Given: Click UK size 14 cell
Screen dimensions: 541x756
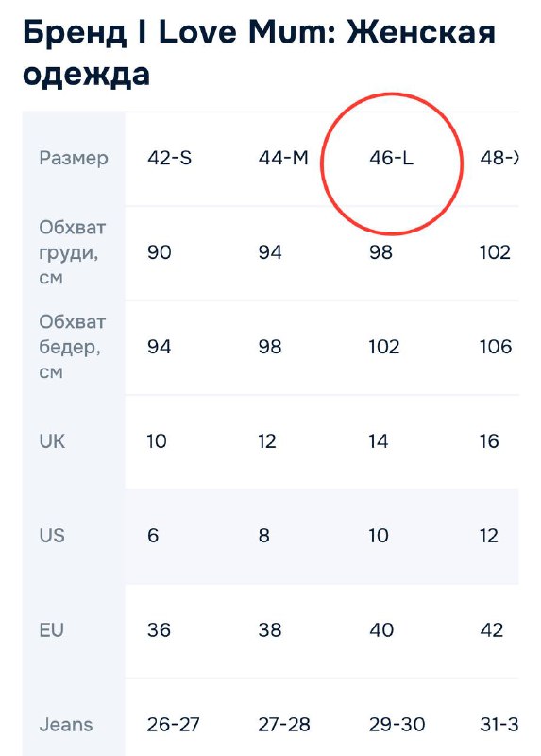Looking at the screenshot, I should click(x=379, y=441).
